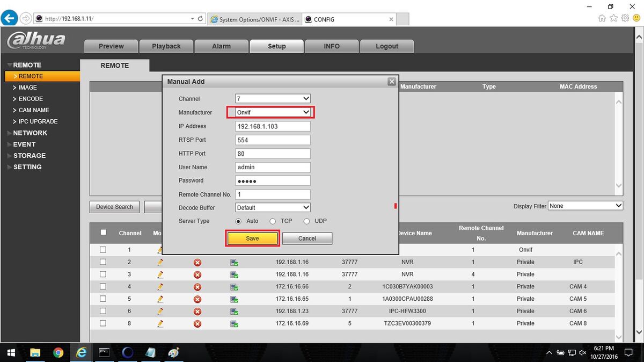The width and height of the screenshot is (644, 362).
Task: Click the connection status icon for channel 5
Action: click(x=235, y=299)
